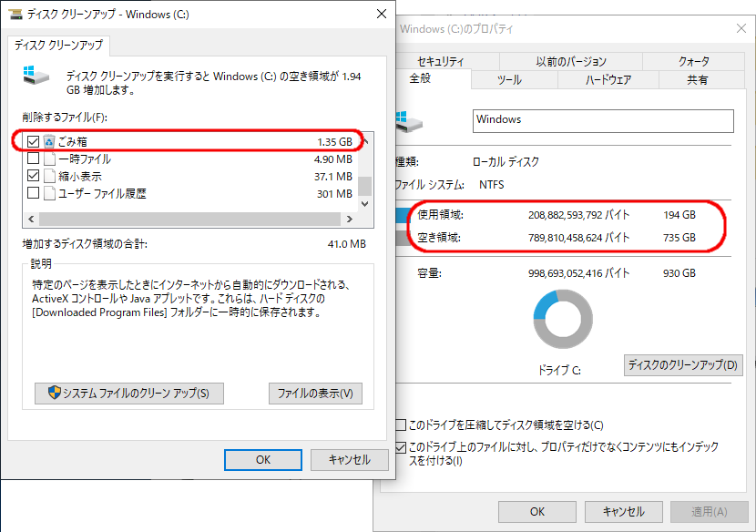This screenshot has height=532, width=756.
Task: Click the 194 GB used space value
Action: click(679, 215)
